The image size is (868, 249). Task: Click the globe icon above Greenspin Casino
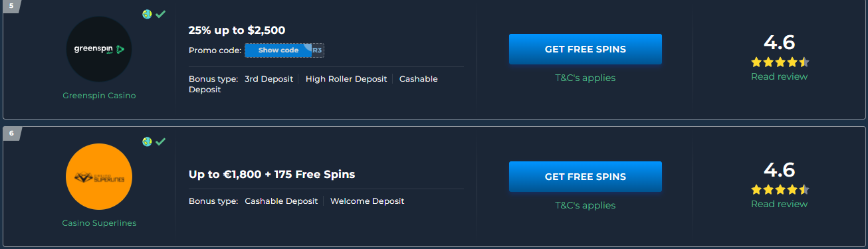point(147,14)
